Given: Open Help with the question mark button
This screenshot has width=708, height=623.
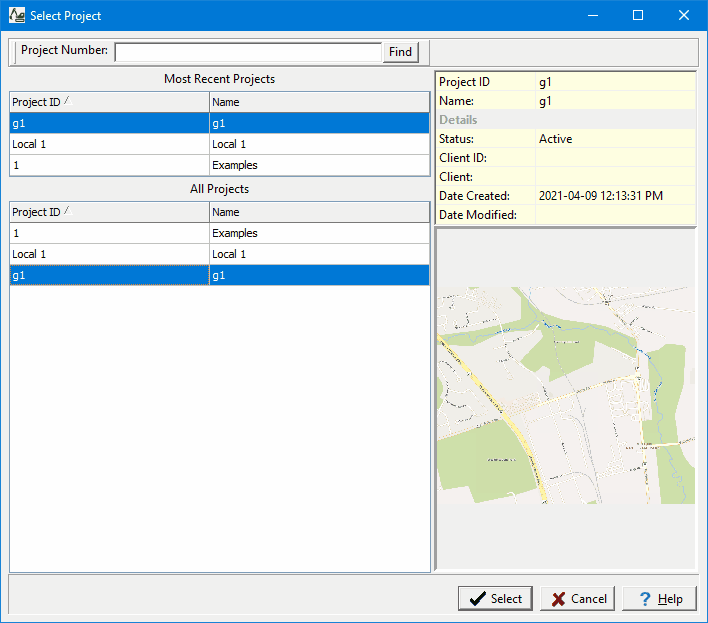Looking at the screenshot, I should tap(658, 598).
